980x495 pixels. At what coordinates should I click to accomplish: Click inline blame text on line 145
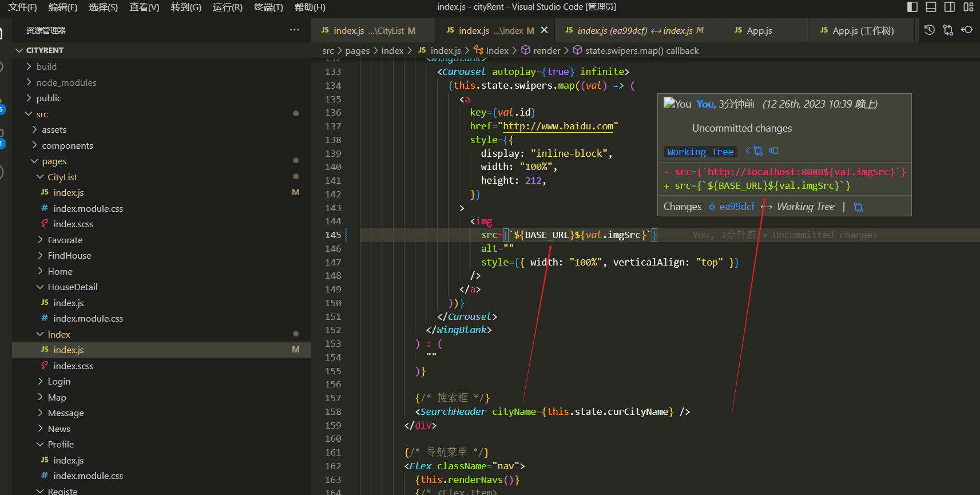(x=784, y=235)
